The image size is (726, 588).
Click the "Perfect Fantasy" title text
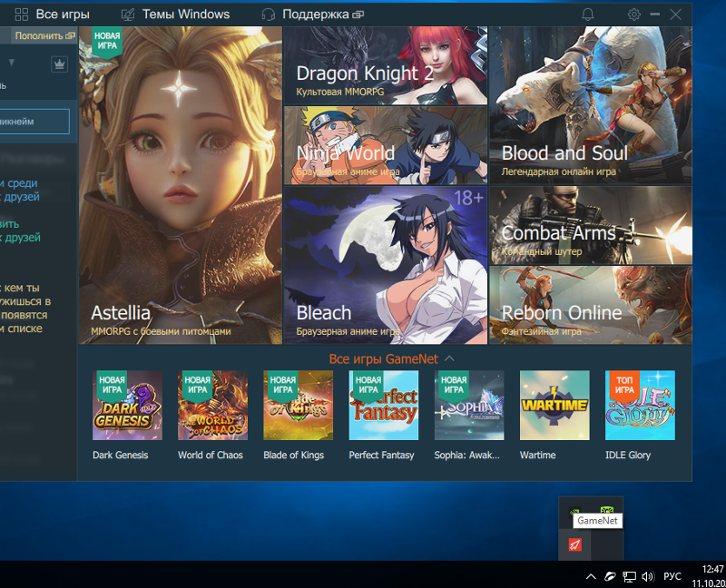pyautogui.click(x=381, y=456)
